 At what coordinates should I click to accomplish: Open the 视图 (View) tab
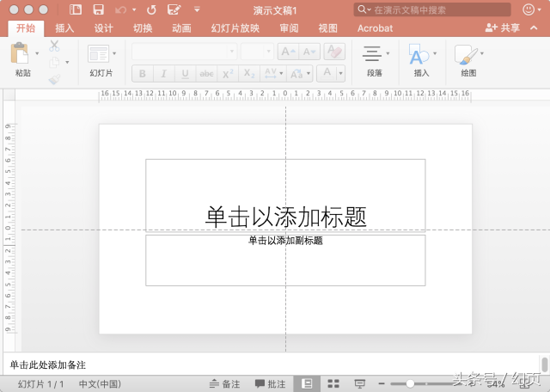(x=328, y=28)
